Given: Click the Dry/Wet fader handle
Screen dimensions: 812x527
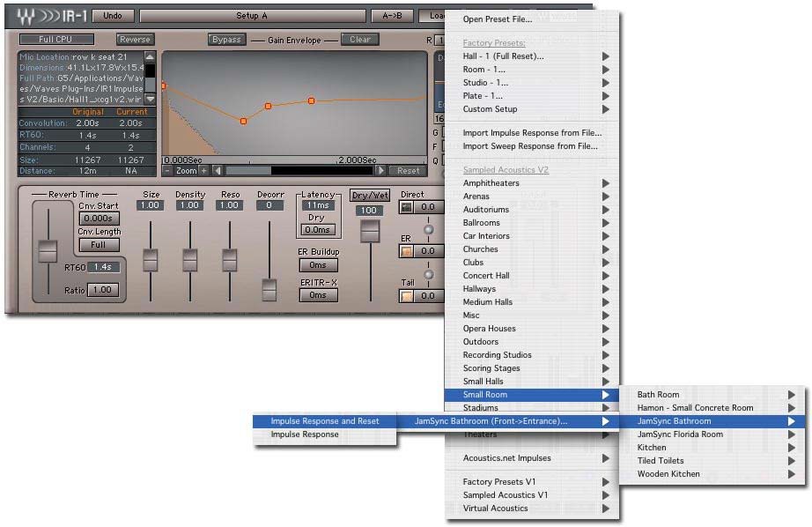Looking at the screenshot, I should (x=370, y=231).
